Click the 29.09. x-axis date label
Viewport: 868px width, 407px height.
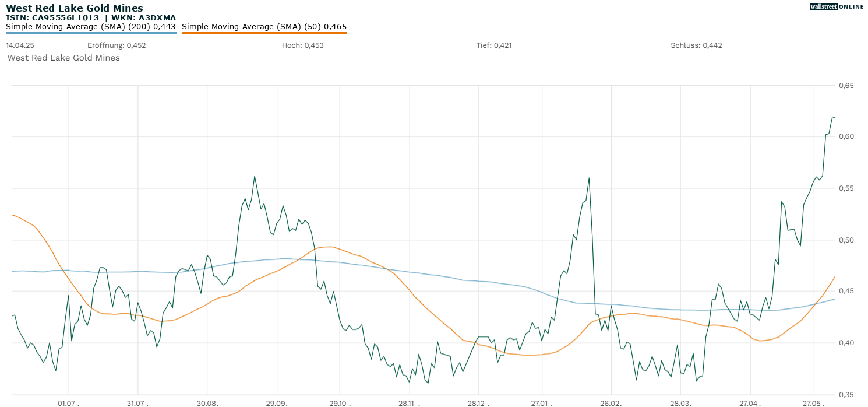(x=276, y=402)
